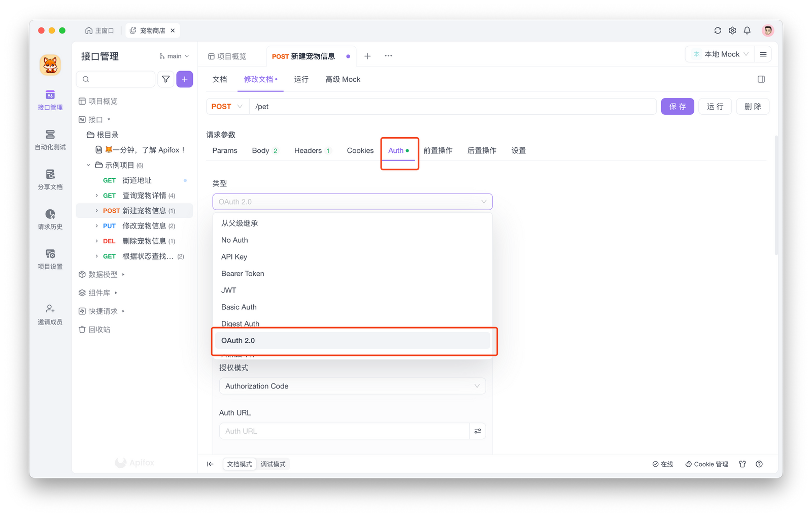Click the refresh icon in title bar
The width and height of the screenshot is (812, 517).
click(718, 30)
